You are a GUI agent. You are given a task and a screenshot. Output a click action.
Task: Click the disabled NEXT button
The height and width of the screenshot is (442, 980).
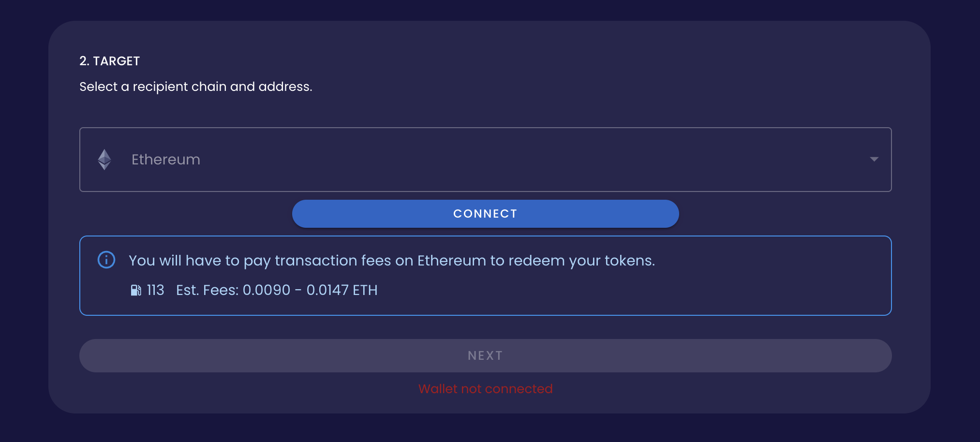485,355
